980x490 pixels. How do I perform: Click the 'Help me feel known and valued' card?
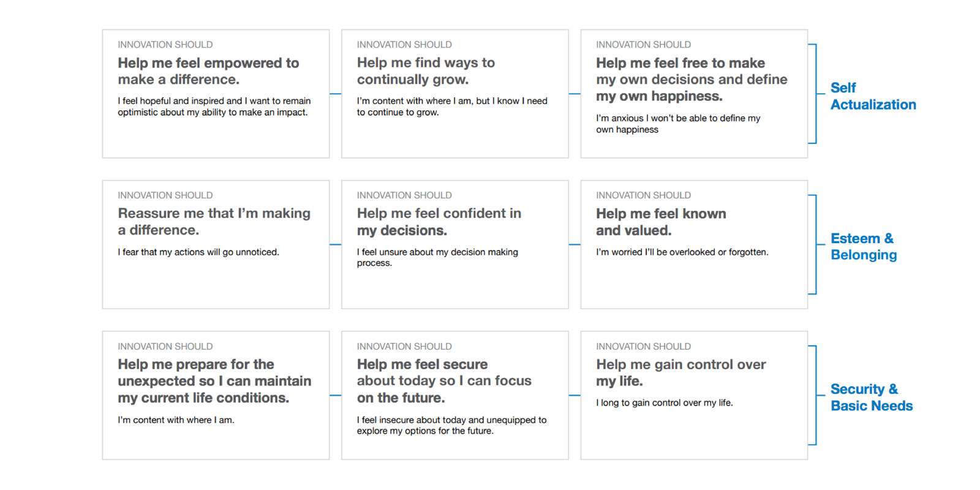point(694,244)
